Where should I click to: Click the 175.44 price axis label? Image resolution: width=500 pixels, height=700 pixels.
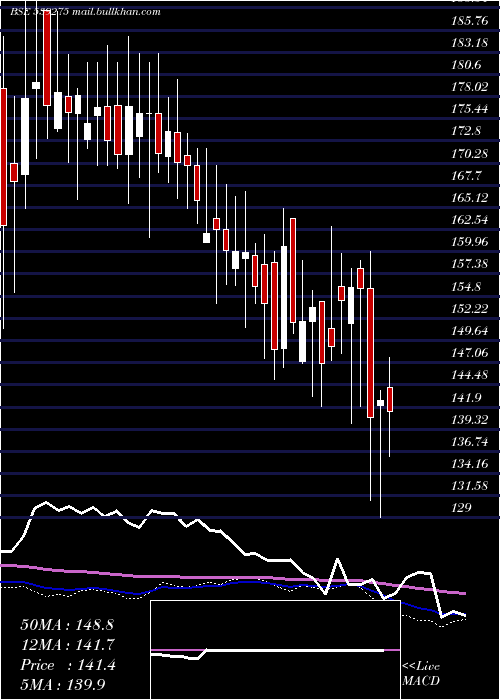pos(470,109)
